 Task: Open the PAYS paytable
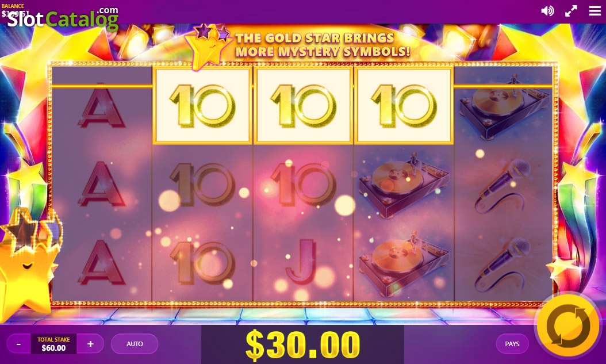[x=512, y=343]
